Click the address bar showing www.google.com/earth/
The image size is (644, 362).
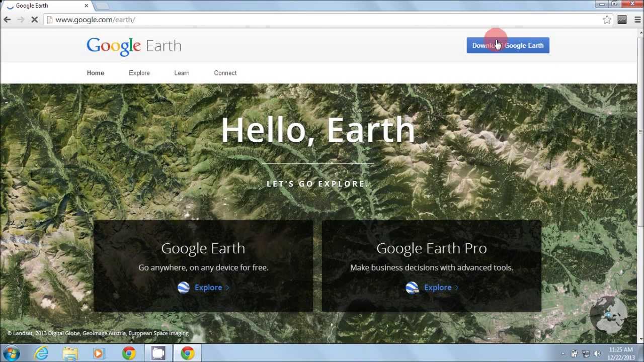pos(328,20)
